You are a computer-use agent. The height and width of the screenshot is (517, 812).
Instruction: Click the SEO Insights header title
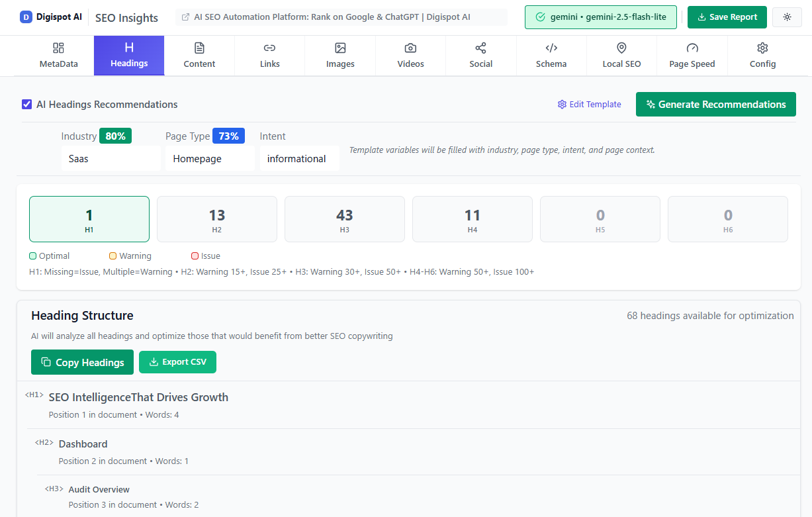click(126, 18)
